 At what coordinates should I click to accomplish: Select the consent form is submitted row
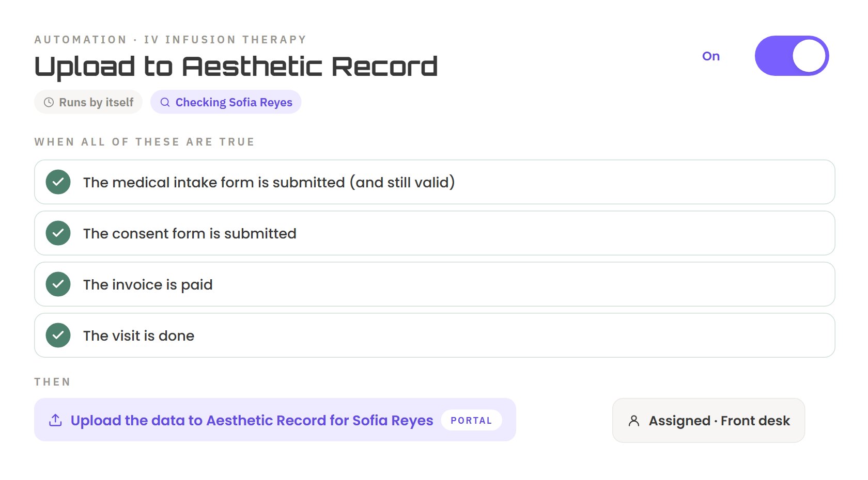coord(435,233)
